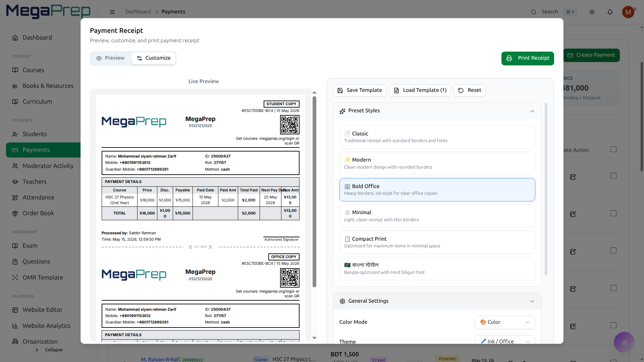Tick the first payment row checkbox

tap(613, 176)
